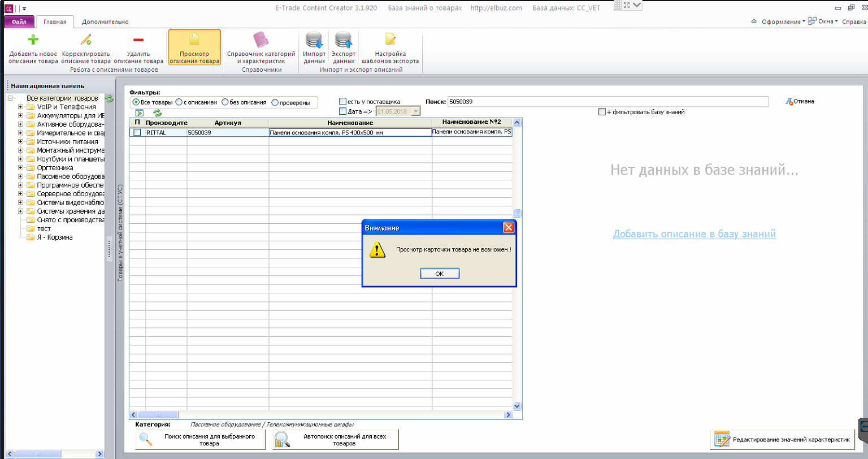This screenshot has height=459, width=868.
Task: Select the с описанием filter
Action: click(x=179, y=102)
